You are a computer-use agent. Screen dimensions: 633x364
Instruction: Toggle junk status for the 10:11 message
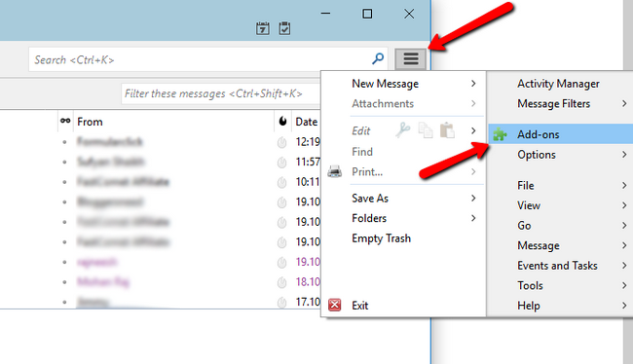[x=281, y=182]
